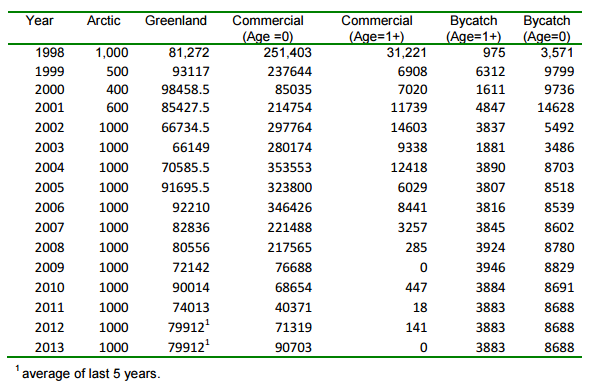The image size is (591, 386).
Task: Select the year cell 2003
Action: click(x=50, y=148)
